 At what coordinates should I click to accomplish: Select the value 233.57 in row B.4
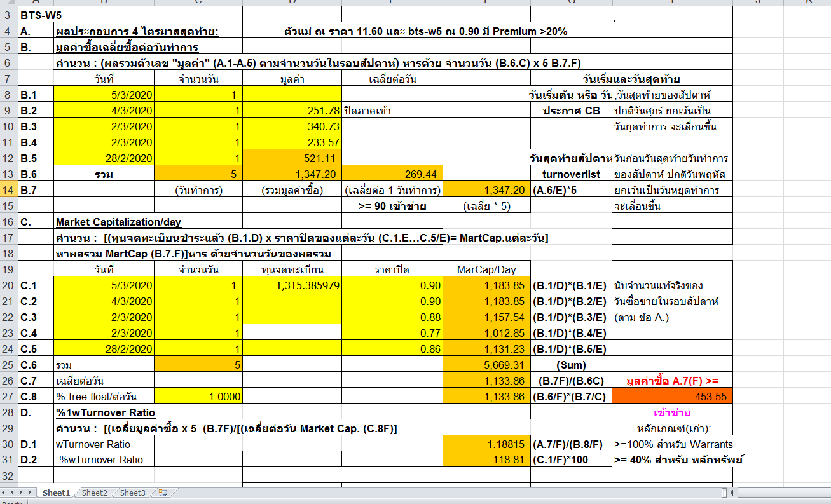click(x=292, y=142)
